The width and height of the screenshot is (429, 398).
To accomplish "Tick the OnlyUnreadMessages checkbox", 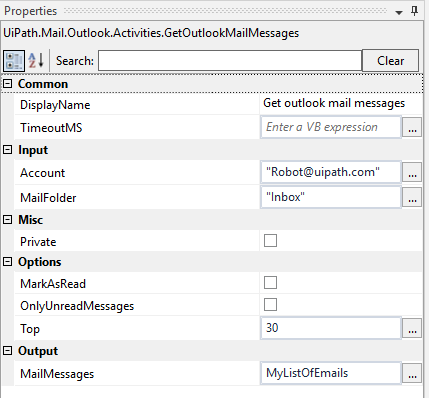I will (x=270, y=304).
